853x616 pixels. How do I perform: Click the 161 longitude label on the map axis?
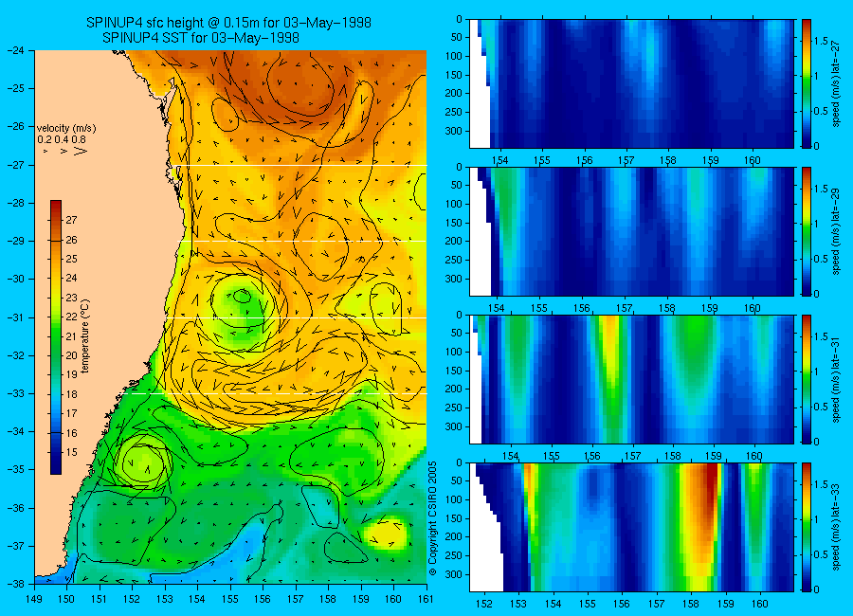click(x=426, y=600)
